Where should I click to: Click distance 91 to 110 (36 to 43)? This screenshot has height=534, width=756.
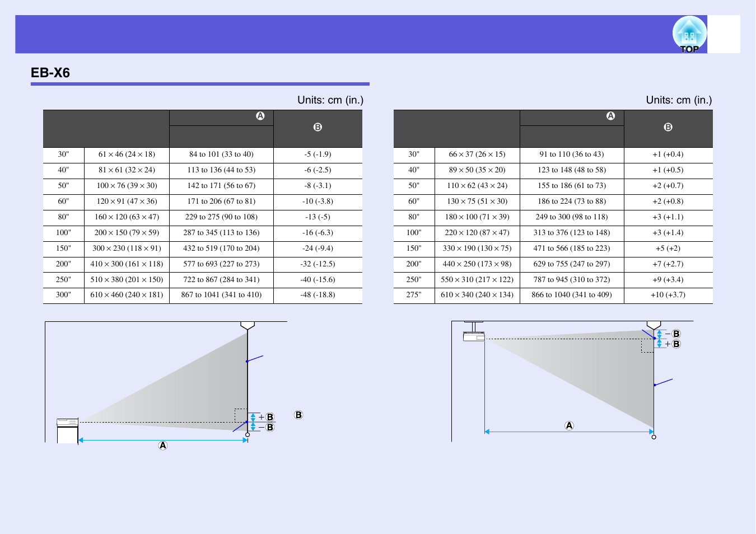point(572,154)
